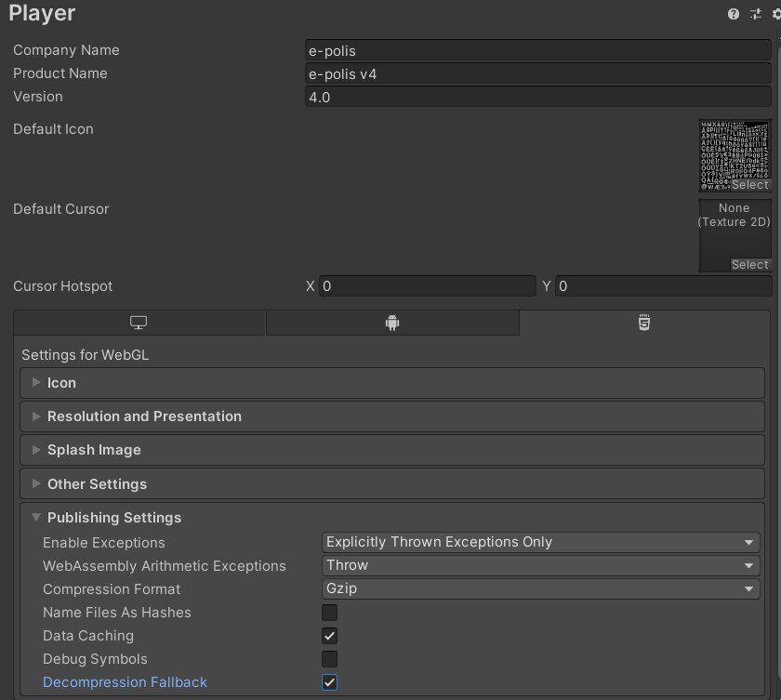Disable the Data Caching checkbox
The width and height of the screenshot is (781, 700).
point(329,636)
